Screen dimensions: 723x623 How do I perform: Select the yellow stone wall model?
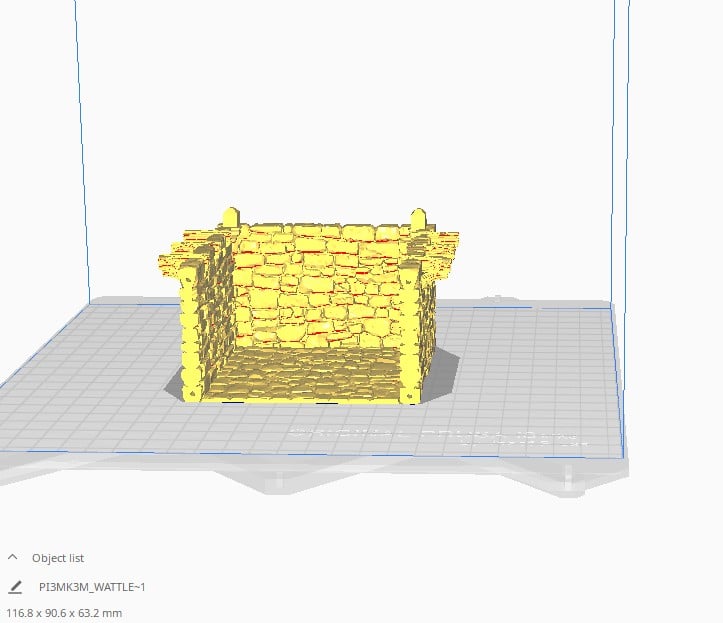tap(308, 307)
